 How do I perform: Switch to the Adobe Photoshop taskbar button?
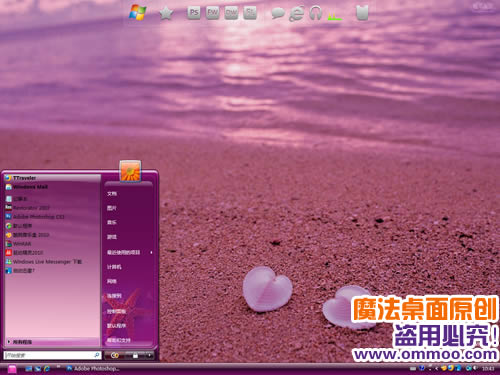[x=92, y=369]
